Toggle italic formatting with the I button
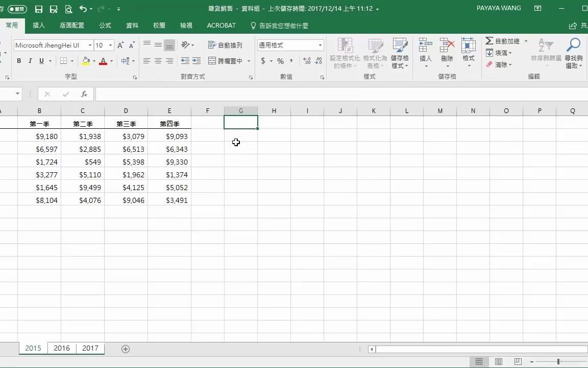588x368 pixels. pos(30,60)
